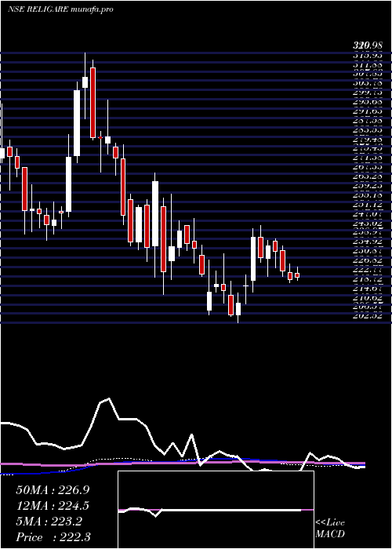Screen dimensions: 392x549
Task: Click the "<<Live MACD" label
Action: click(x=330, y=529)
